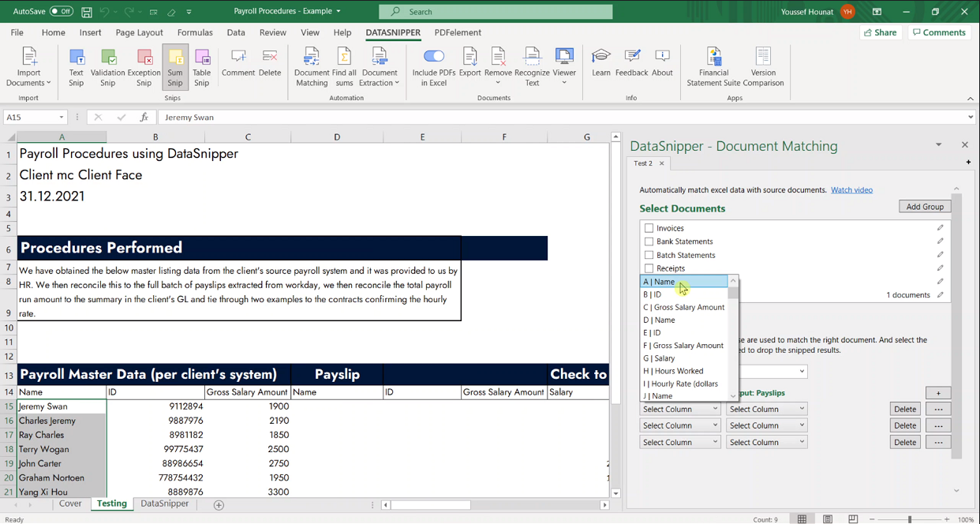Collapse the ribbon with the chevron

971,99
